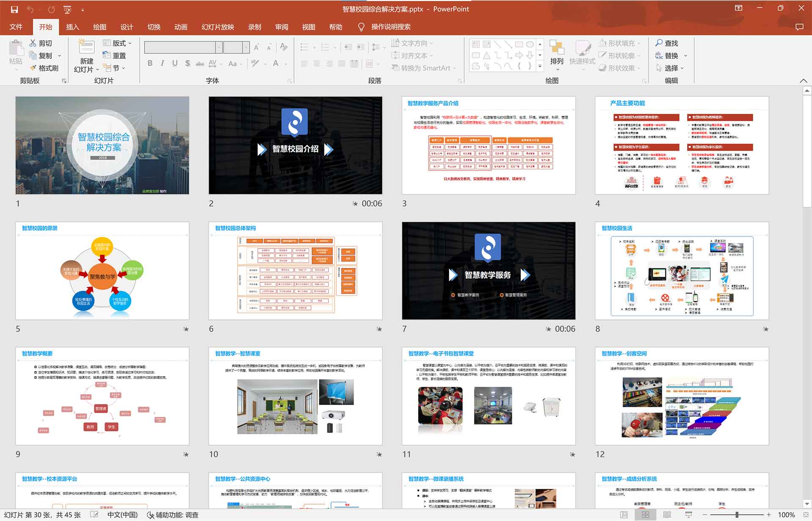Open the Insert (插入) tab

pos(72,27)
